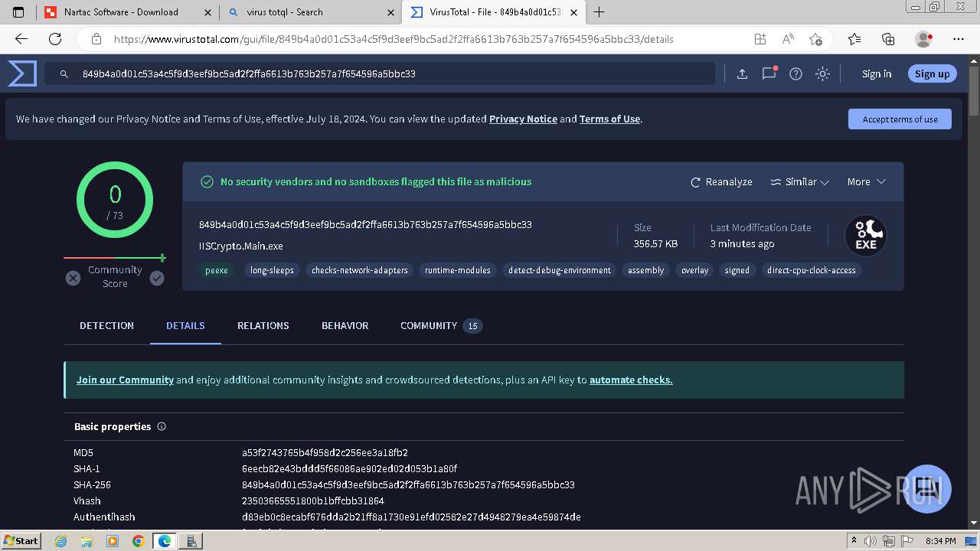Open the RELATIONS tab
Viewport: 980px width, 551px height.
coord(263,326)
